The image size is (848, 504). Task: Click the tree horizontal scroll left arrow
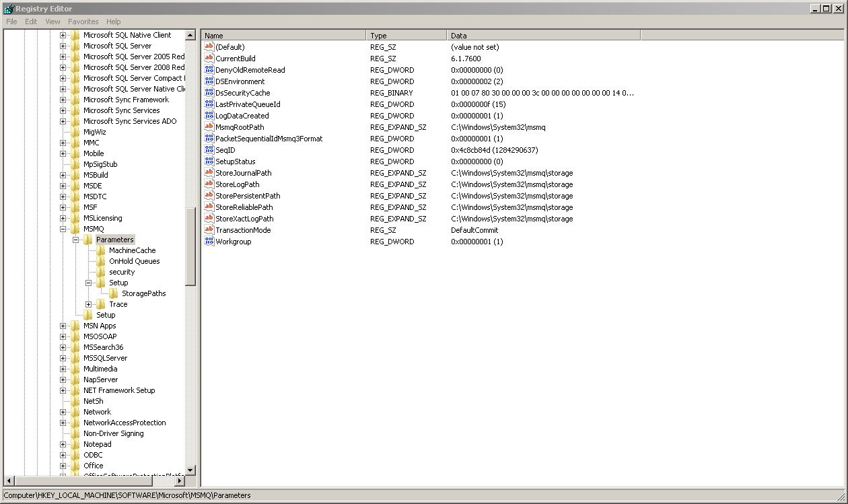click(9, 481)
